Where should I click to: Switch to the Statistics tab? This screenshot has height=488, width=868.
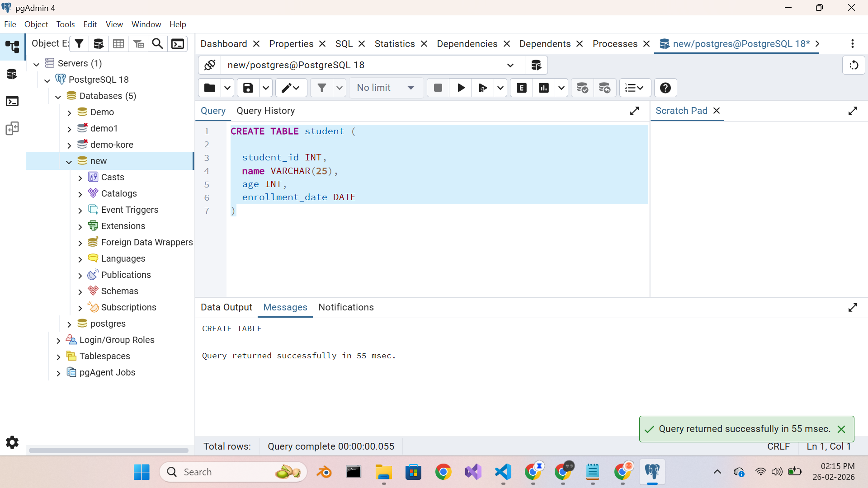click(395, 44)
